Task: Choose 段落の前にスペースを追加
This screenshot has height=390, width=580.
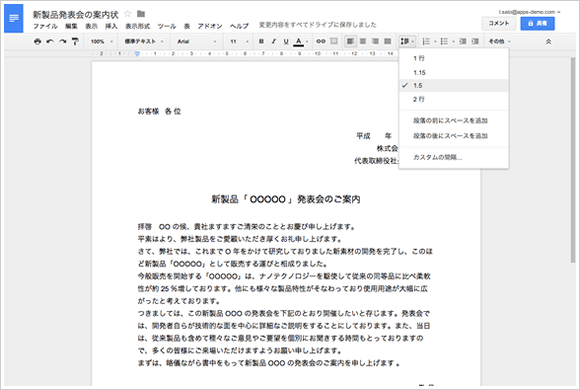Action: [x=454, y=121]
